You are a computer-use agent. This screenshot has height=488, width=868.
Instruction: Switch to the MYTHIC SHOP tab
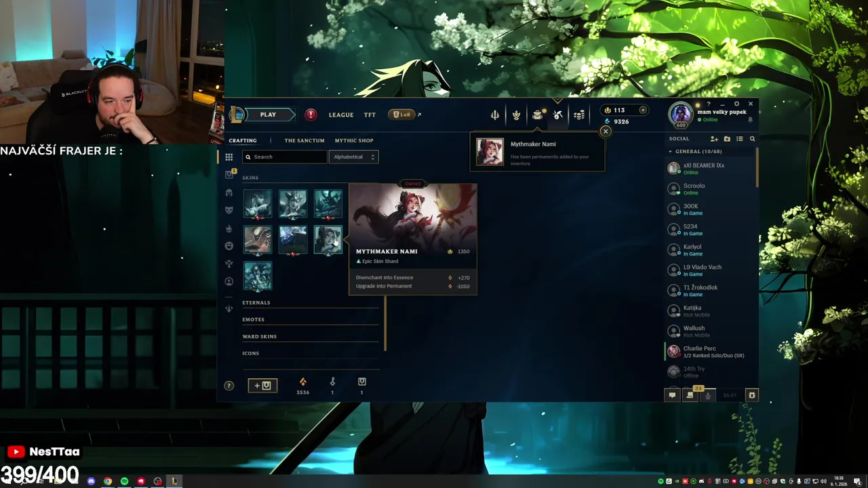[354, 140]
